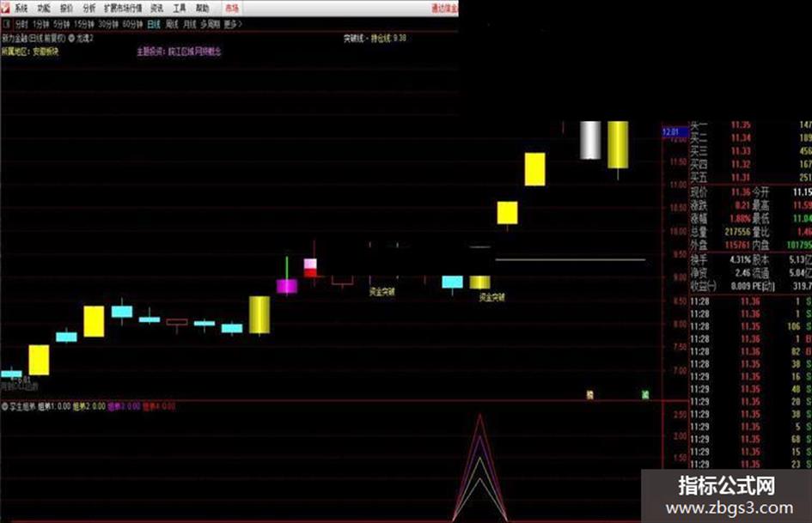812x523 pixels.
Task: Open the 系统 menu
Action: pyautogui.click(x=21, y=9)
